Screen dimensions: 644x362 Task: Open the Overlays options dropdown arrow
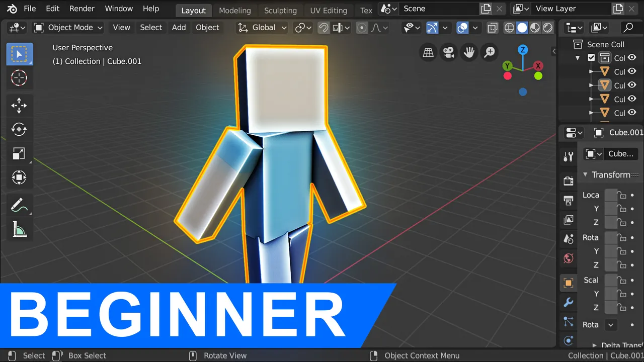click(475, 28)
